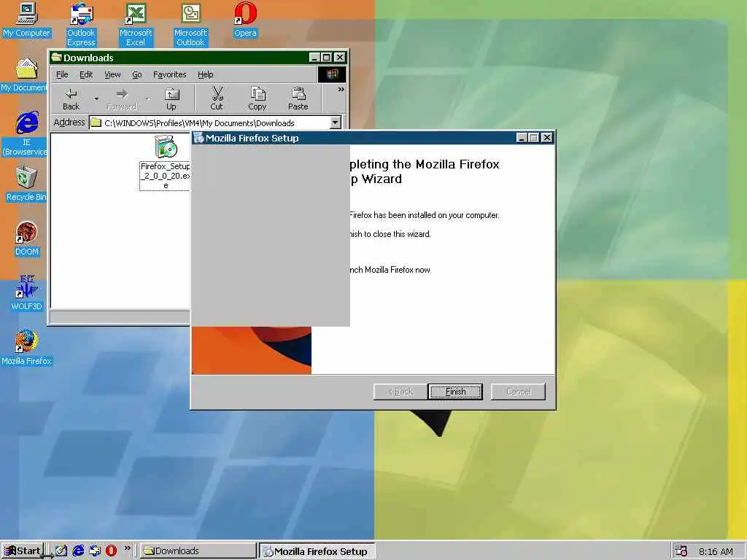This screenshot has width=747, height=560.
Task: Click Copy in the Downloads toolbar
Action: point(258,99)
